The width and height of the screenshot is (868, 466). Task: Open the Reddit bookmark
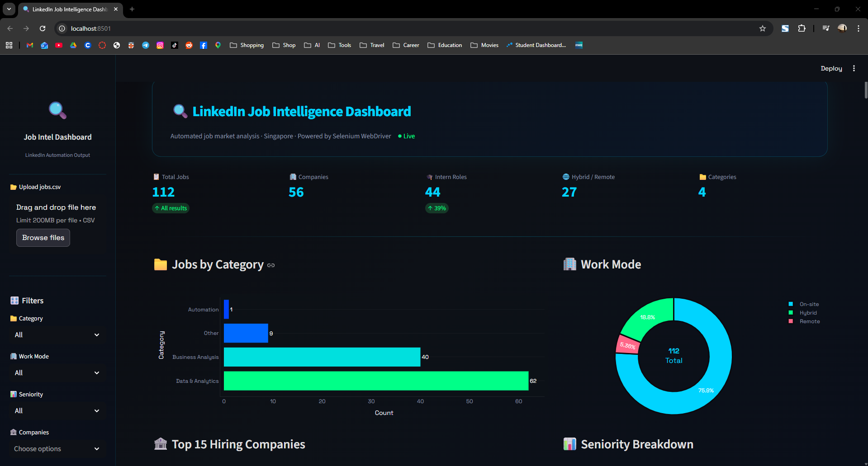[x=189, y=45]
